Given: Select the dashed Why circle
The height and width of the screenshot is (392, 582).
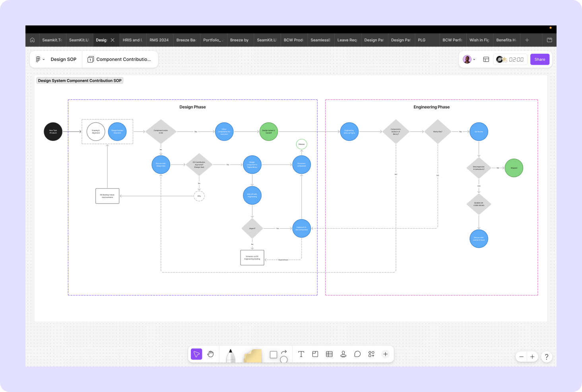Looking at the screenshot, I should (x=199, y=196).
